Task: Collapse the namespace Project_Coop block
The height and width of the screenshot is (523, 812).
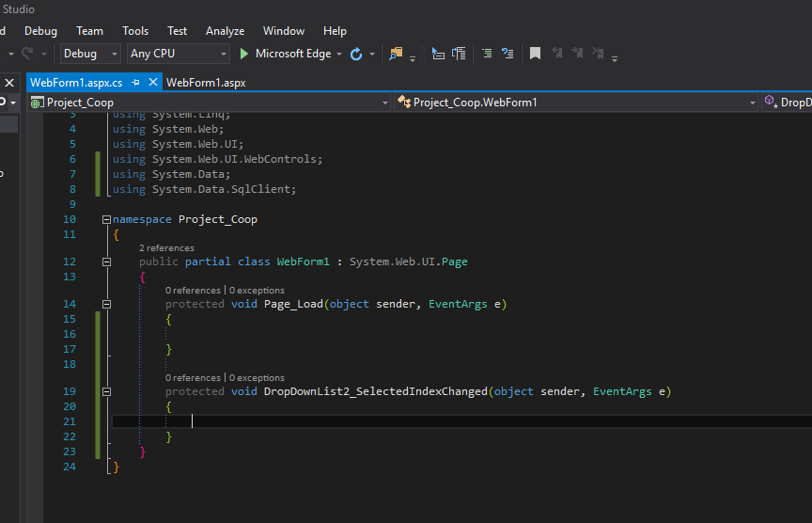Action: (x=106, y=220)
